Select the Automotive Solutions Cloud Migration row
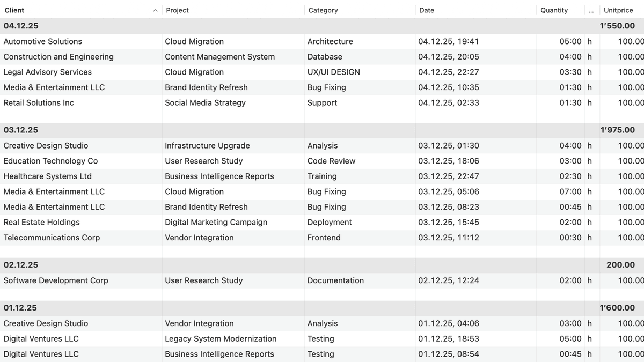 tap(80, 41)
